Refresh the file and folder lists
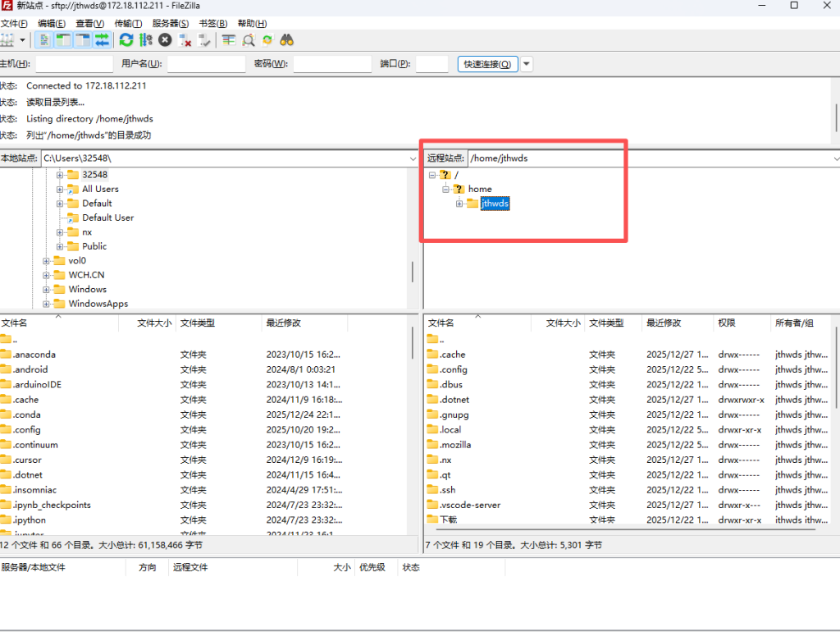The image size is (840, 632). 126,39
